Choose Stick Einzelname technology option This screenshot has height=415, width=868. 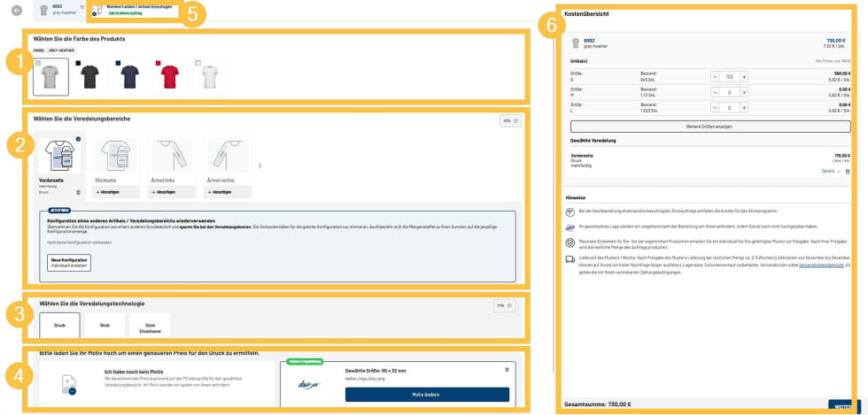(x=150, y=325)
